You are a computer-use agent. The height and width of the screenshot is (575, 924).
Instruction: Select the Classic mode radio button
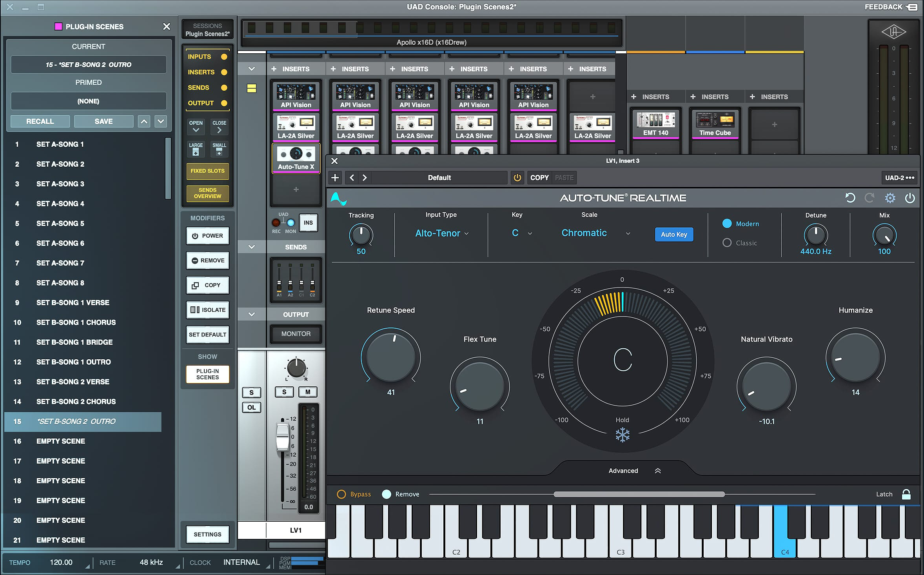727,243
